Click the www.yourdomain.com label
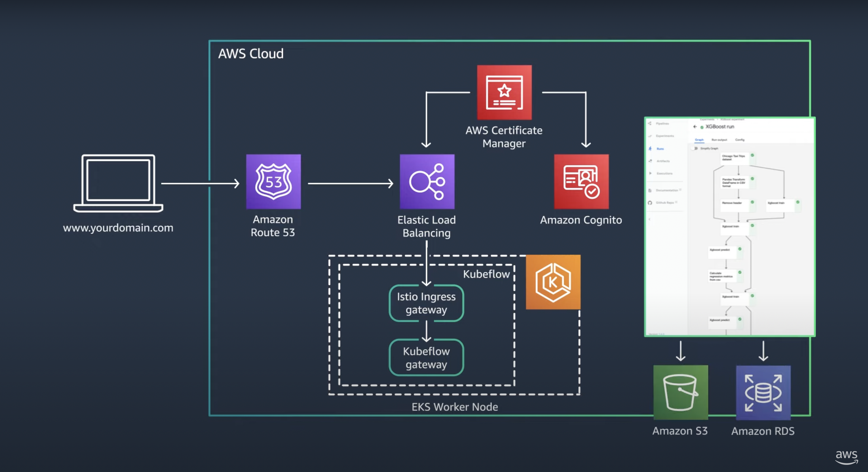 (118, 228)
